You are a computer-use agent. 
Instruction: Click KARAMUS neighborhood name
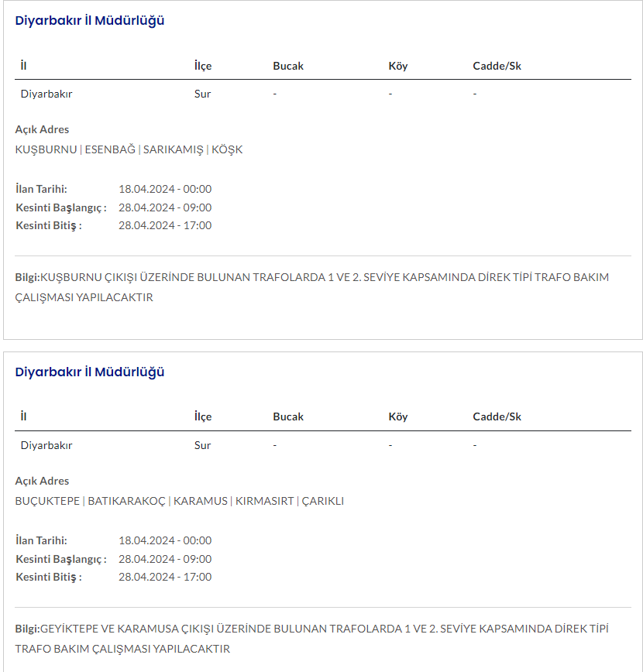coord(201,501)
